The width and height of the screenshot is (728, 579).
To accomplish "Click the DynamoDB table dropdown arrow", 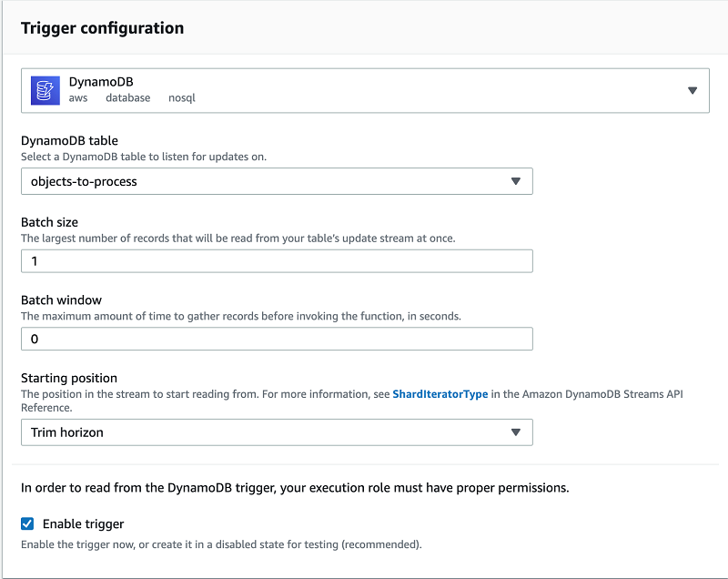I will coord(516,181).
